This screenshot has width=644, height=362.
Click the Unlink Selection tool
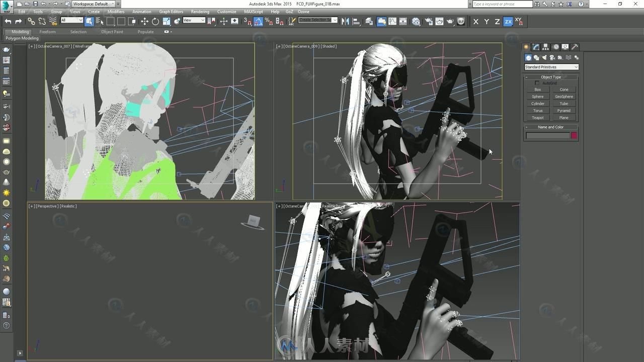(42, 21)
